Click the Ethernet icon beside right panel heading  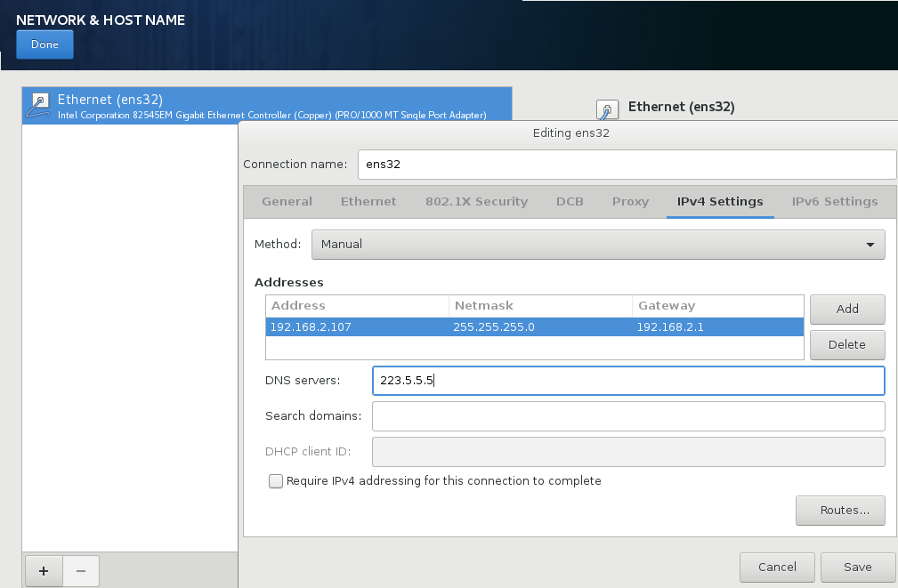(606, 109)
